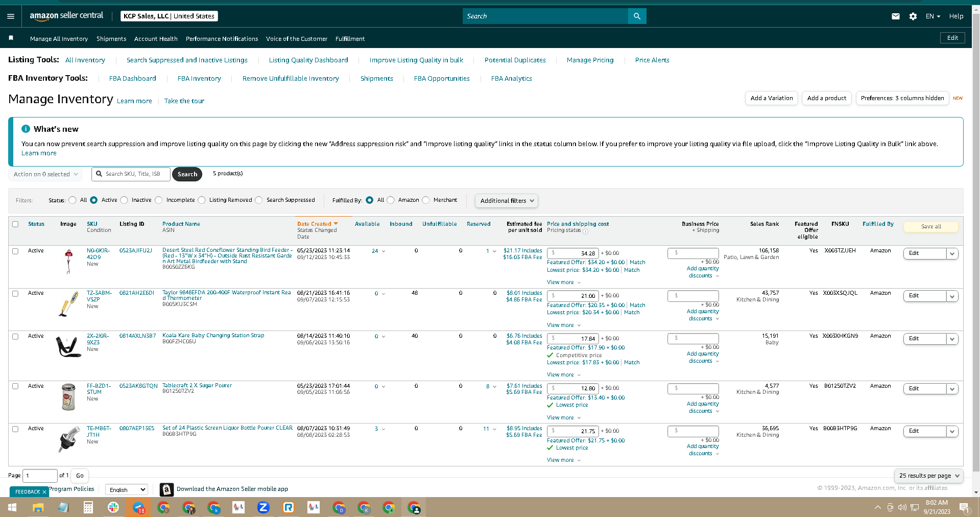Click the Save all button
The height and width of the screenshot is (517, 980).
point(931,227)
